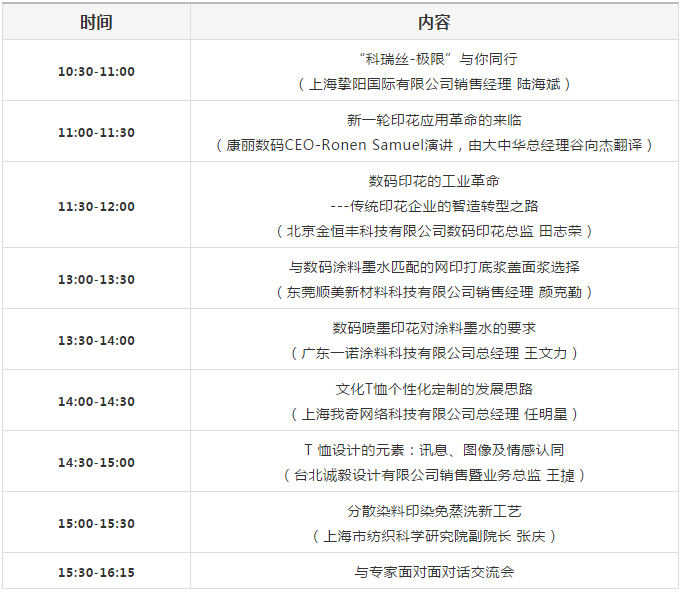Select the 分散染料印染免蒸洗新工艺 session title

(434, 511)
